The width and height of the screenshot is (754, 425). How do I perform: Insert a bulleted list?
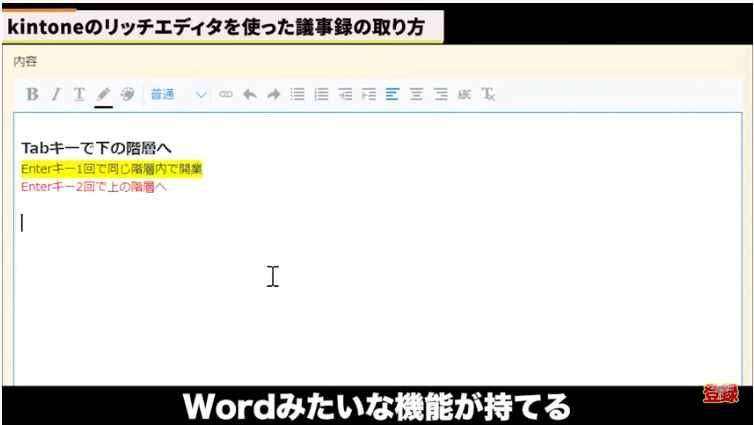(x=298, y=95)
